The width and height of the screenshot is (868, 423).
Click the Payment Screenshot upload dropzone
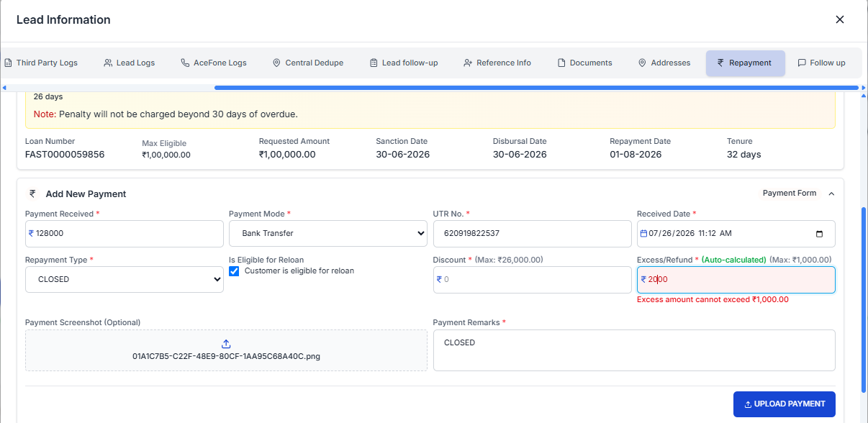tap(226, 350)
